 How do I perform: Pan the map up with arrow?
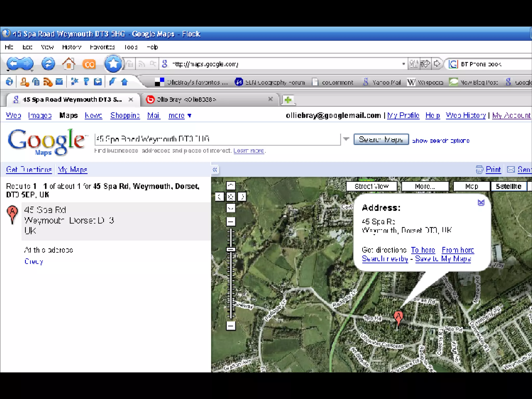click(x=231, y=185)
